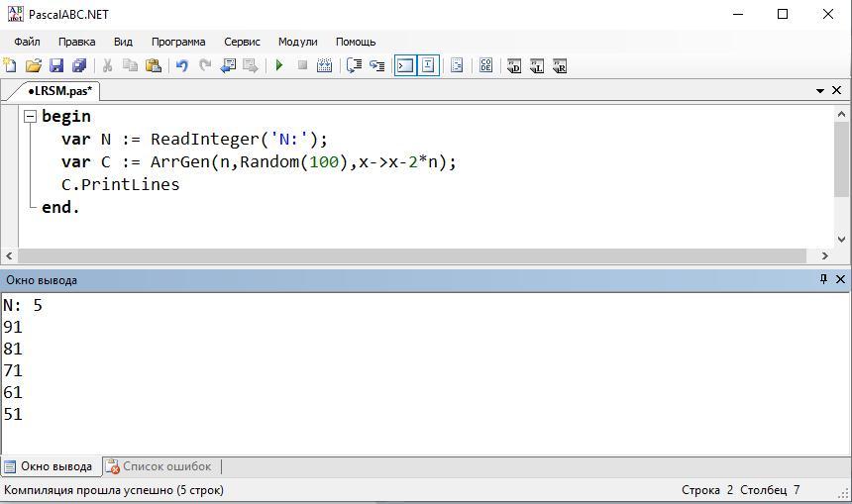Image resolution: width=852 pixels, height=504 pixels.
Task: Click the editor scroll down arrow
Action: [x=841, y=239]
